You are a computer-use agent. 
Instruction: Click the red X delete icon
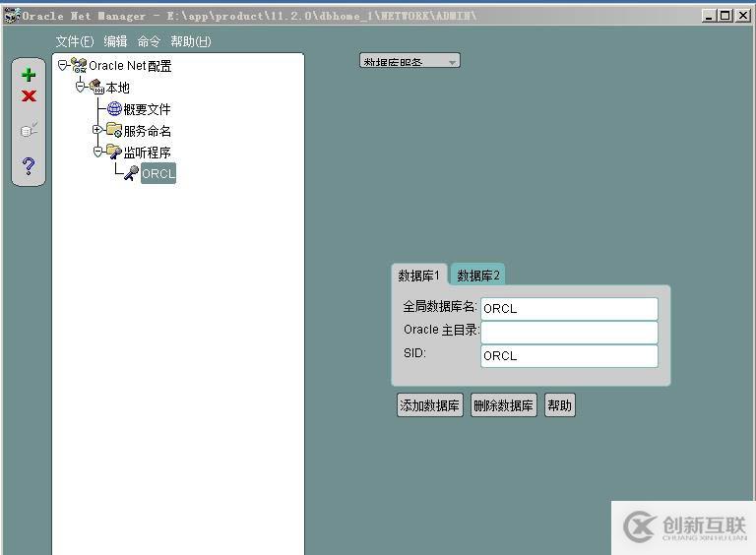click(x=29, y=95)
